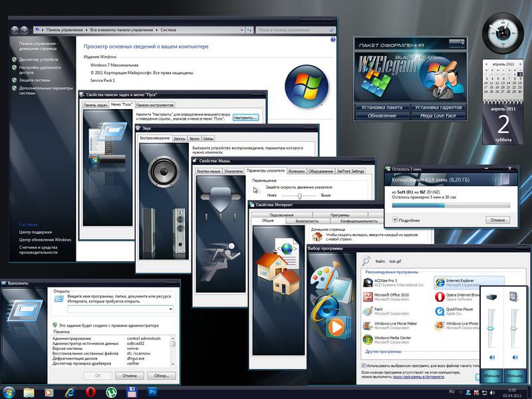532x399 pixels.
Task: Click the speaker device icon in volume popup
Action: pyautogui.click(x=513, y=297)
